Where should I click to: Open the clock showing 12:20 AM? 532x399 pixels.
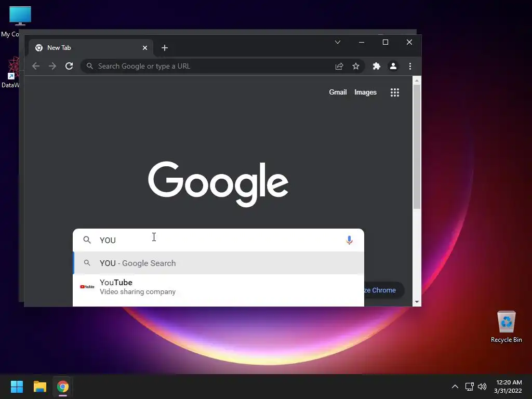(x=508, y=387)
